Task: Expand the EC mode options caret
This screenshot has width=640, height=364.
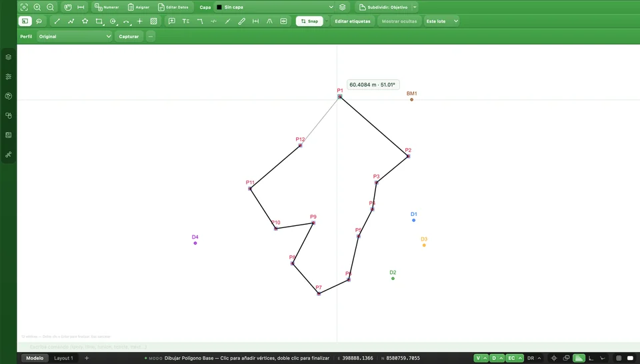Action: (520, 358)
